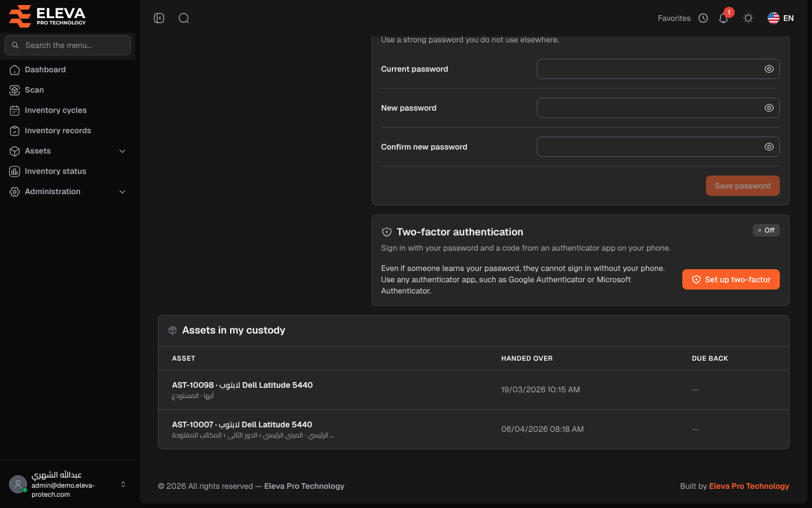Click the HANDED OVER column header
Viewport: 812px width, 508px height.
[527, 358]
